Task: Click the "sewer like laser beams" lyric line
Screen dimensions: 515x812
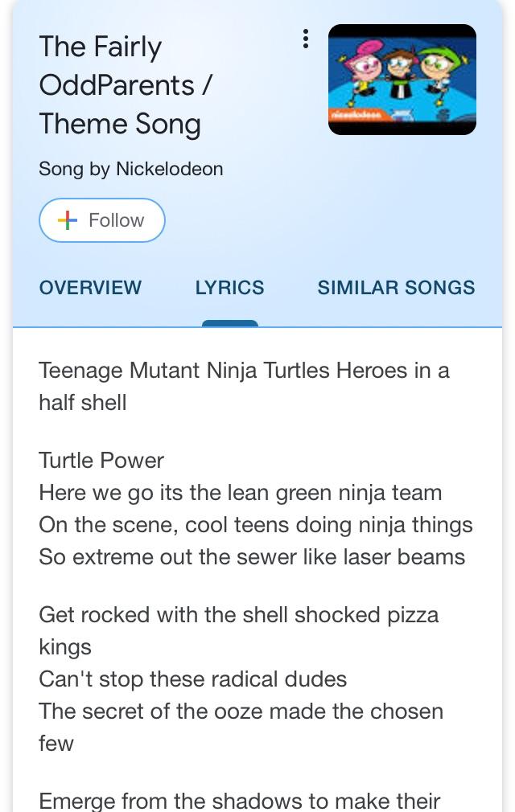Action: point(252,557)
